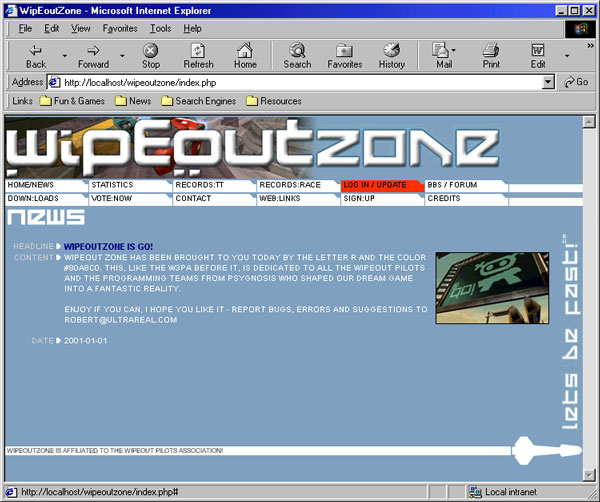
Task: Open the Edit button dropdown arrow
Action: [567, 56]
